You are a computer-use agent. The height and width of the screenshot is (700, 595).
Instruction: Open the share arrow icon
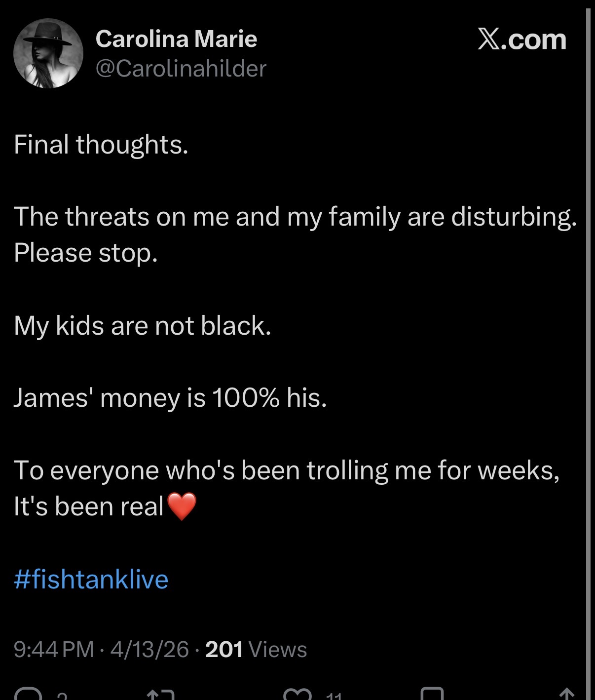coord(567,694)
